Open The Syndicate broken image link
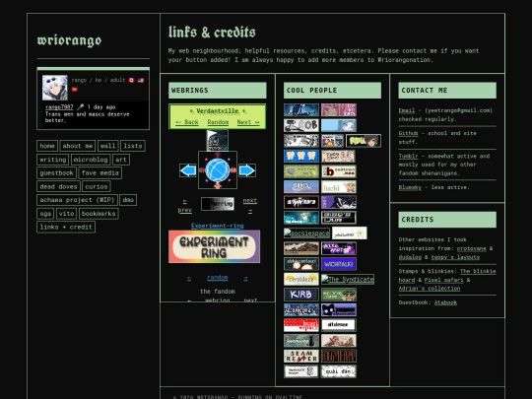 coord(348,279)
